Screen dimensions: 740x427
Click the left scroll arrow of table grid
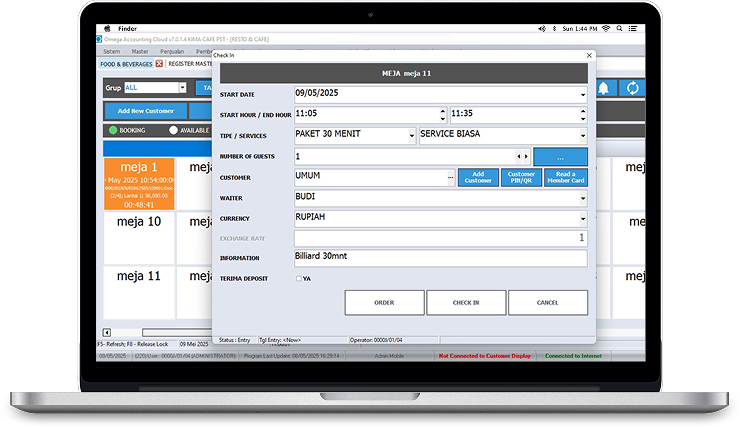[x=107, y=333]
